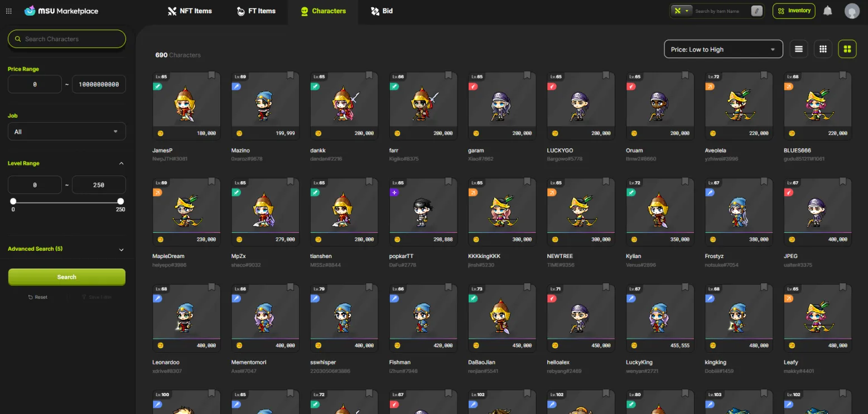Viewport: 868px width, 414px height.
Task: Bookmark the LUCKYGO character card
Action: point(606,75)
